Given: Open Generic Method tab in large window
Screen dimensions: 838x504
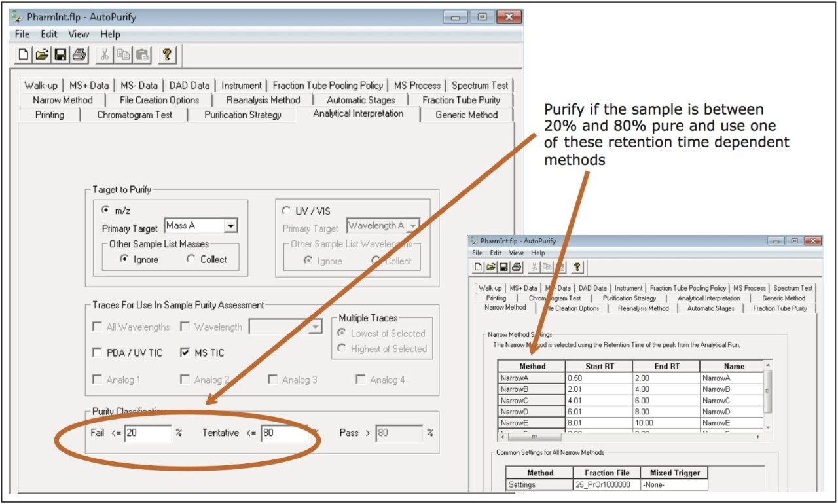Looking at the screenshot, I should pyautogui.click(x=467, y=115).
